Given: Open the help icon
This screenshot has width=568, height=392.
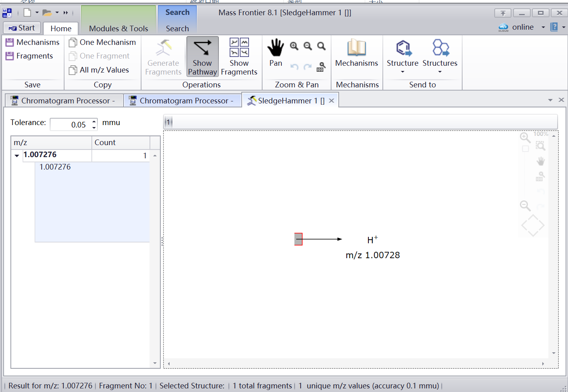Looking at the screenshot, I should point(554,27).
